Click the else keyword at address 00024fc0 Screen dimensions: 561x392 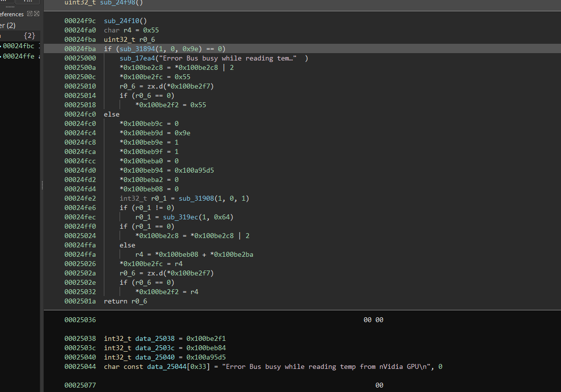tap(112, 114)
